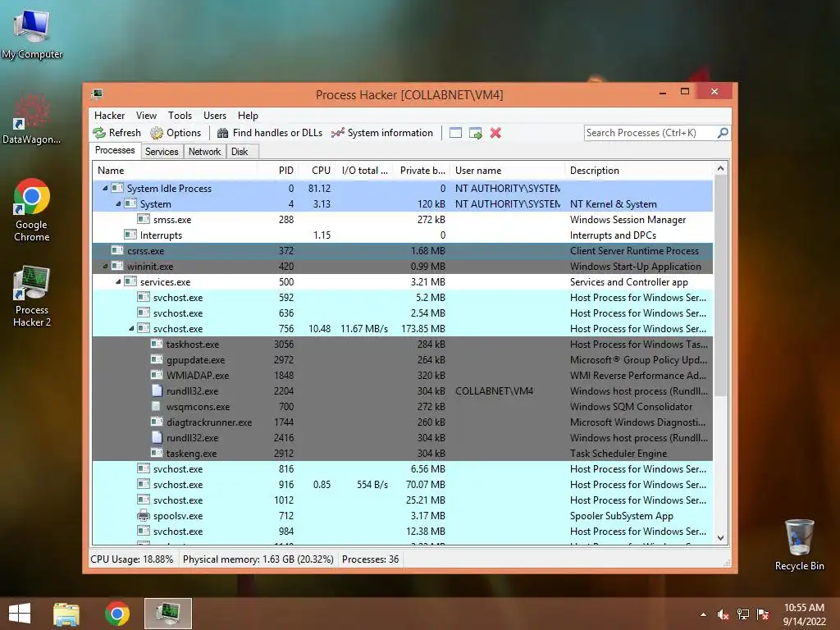The width and height of the screenshot is (840, 630).
Task: Open the Help menu
Action: pyautogui.click(x=248, y=116)
